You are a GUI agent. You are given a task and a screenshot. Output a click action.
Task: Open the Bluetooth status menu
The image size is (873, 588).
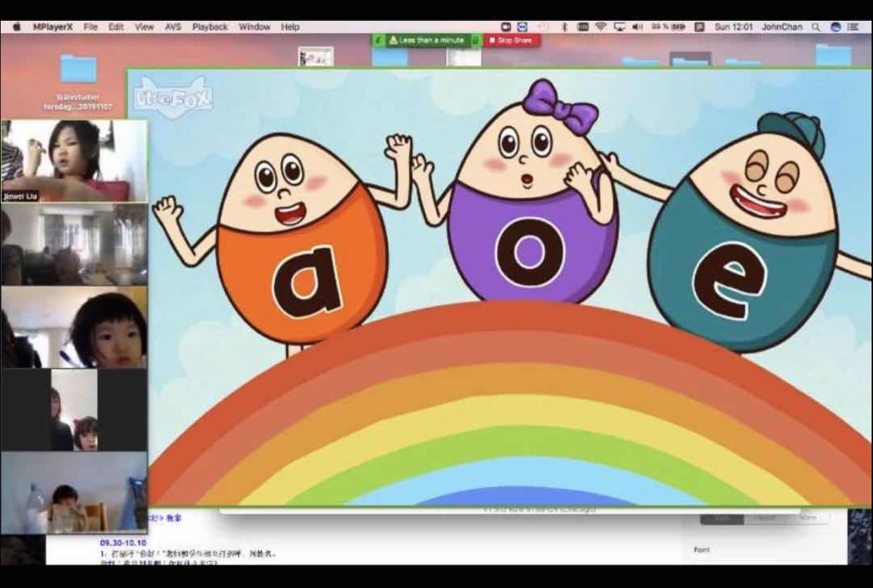tap(564, 27)
